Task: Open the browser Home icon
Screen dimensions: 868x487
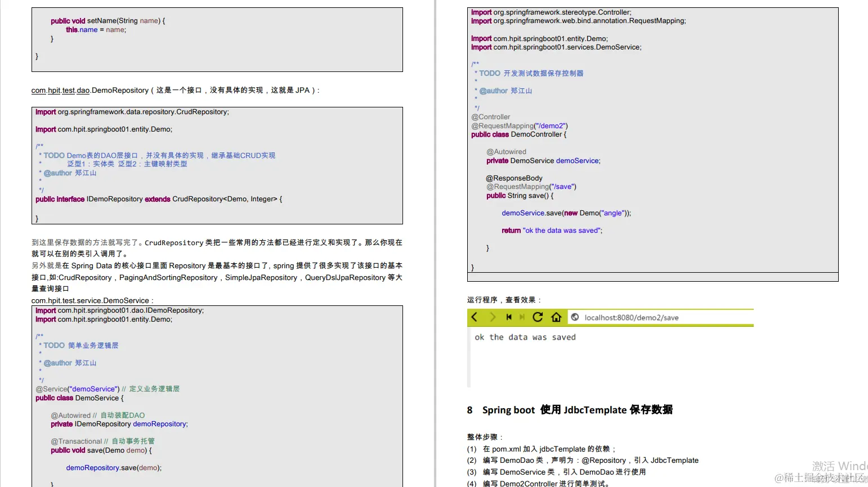Action: click(556, 317)
